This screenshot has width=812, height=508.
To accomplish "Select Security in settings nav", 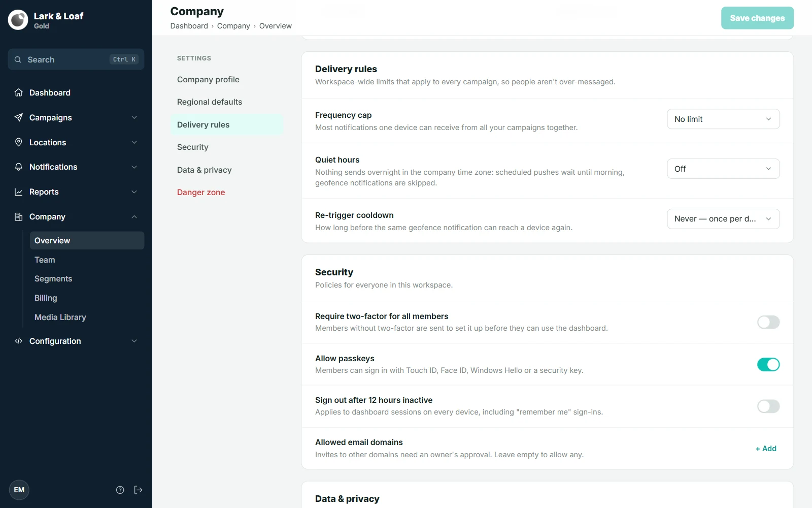I will click(x=226, y=147).
